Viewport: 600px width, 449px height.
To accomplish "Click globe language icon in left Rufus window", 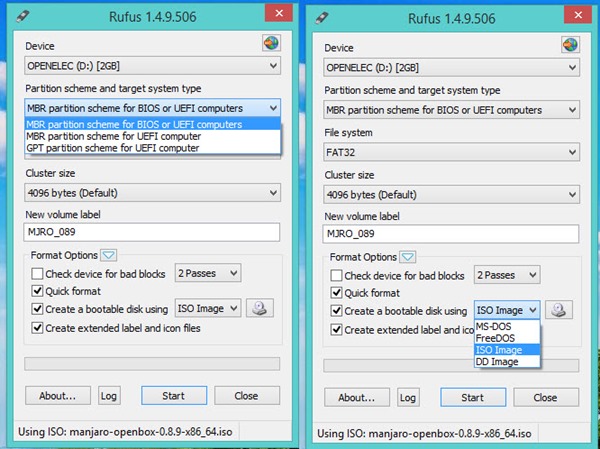I will point(271,43).
